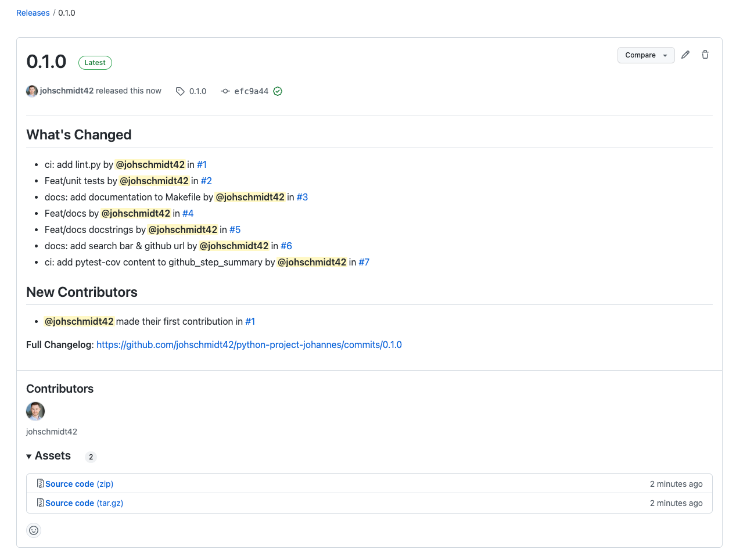This screenshot has height=560, width=747.
Task: Click the contributor avatar under Contributors
Action: (x=35, y=411)
